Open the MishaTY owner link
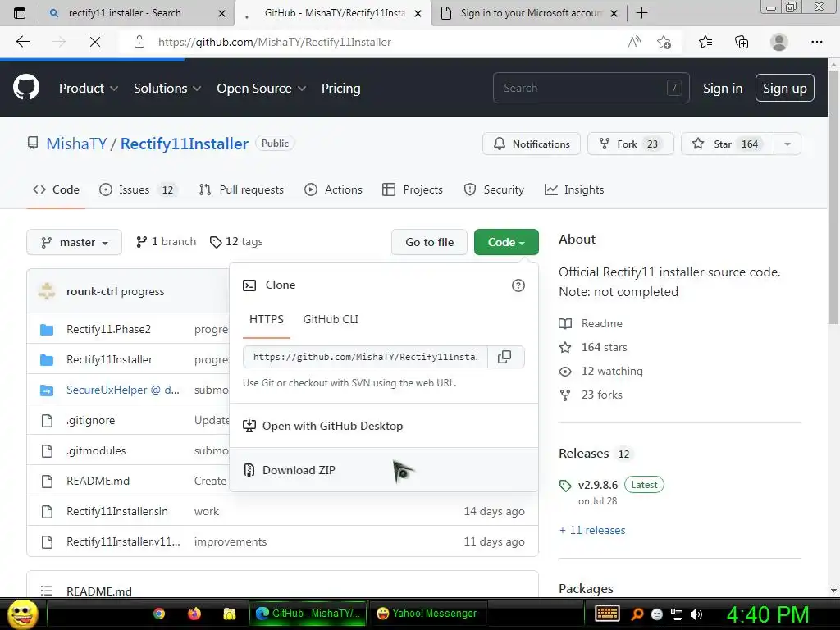The image size is (840, 630). [76, 144]
